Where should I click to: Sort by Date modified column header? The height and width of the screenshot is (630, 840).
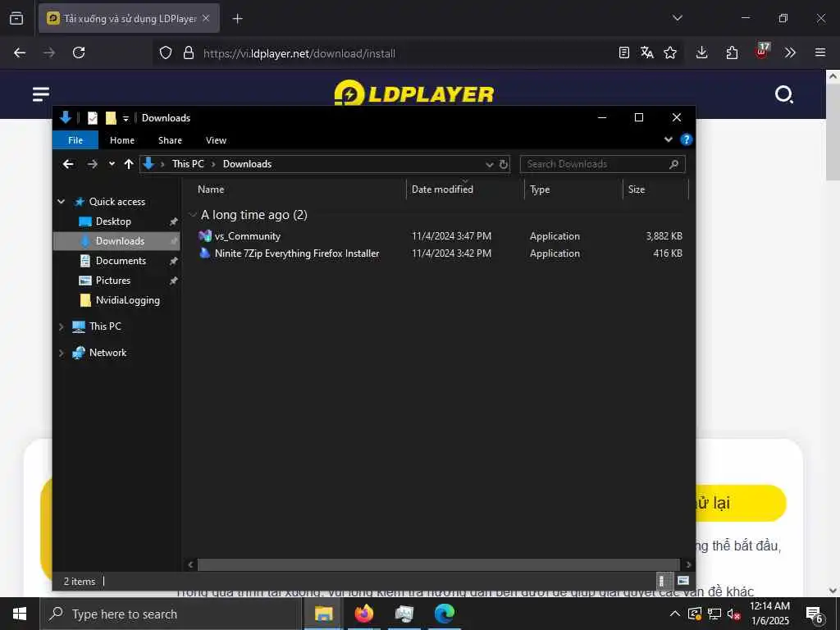click(442, 189)
